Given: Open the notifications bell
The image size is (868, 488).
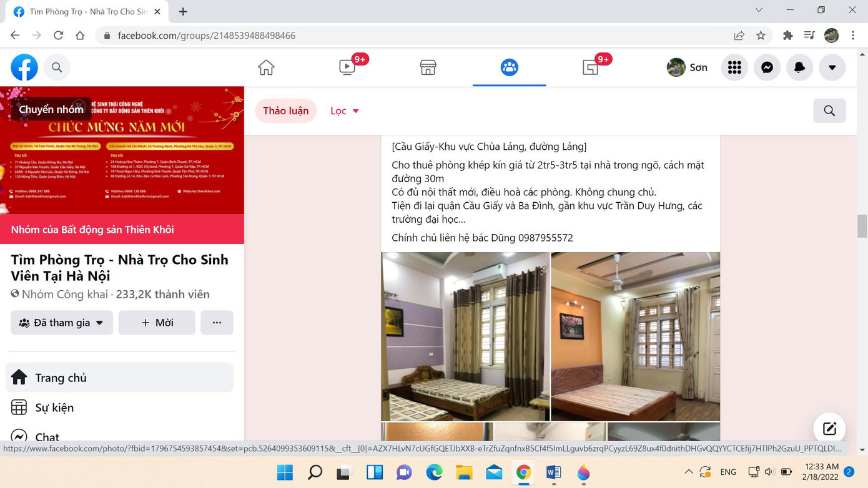Looking at the screenshot, I should [799, 67].
